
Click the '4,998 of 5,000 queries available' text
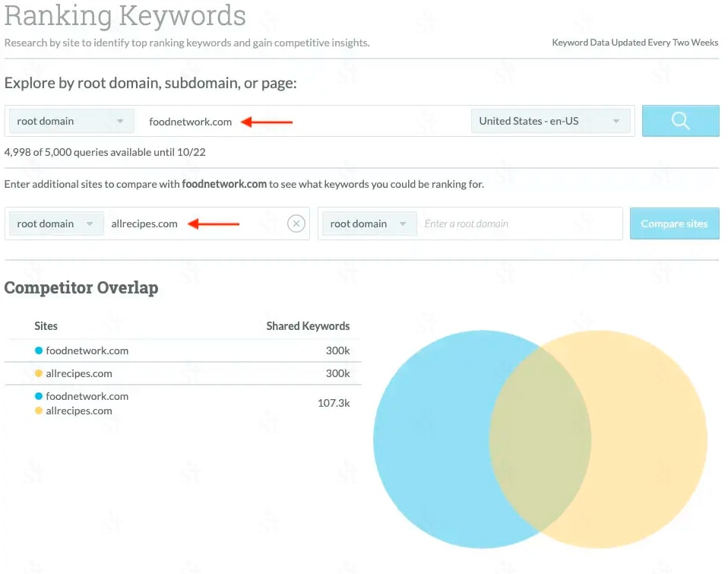pyautogui.click(x=105, y=152)
